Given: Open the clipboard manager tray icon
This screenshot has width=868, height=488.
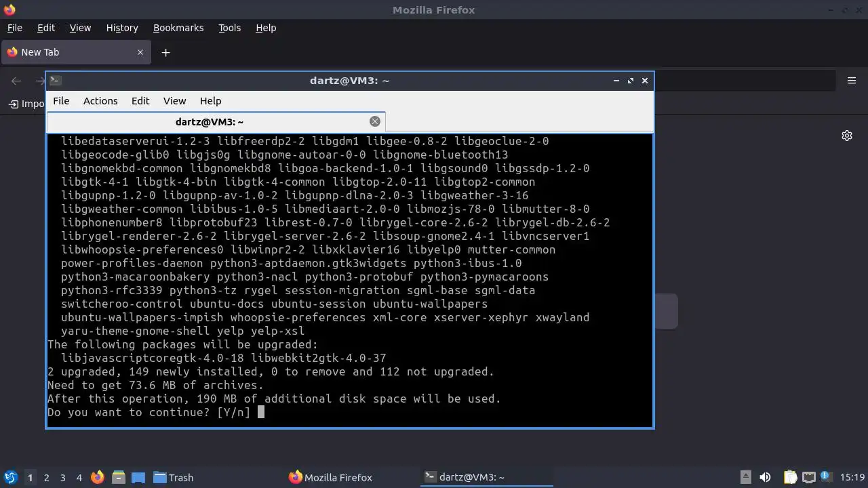Looking at the screenshot, I should tap(790, 477).
